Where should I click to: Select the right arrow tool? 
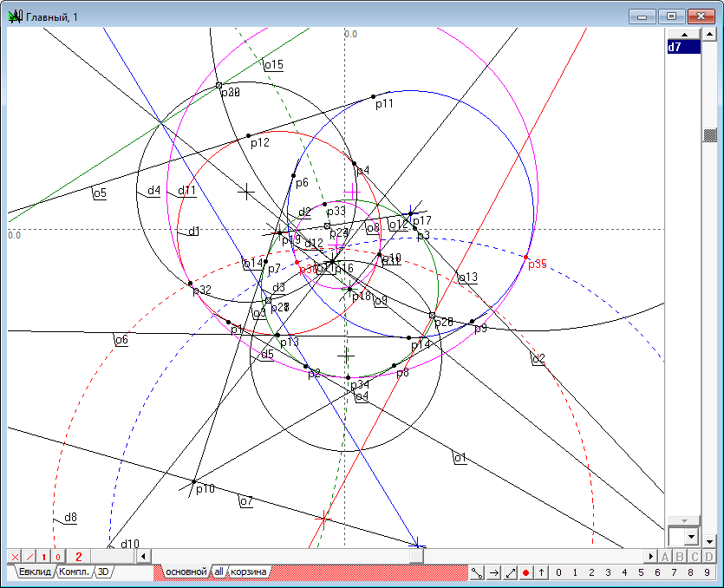point(493,572)
